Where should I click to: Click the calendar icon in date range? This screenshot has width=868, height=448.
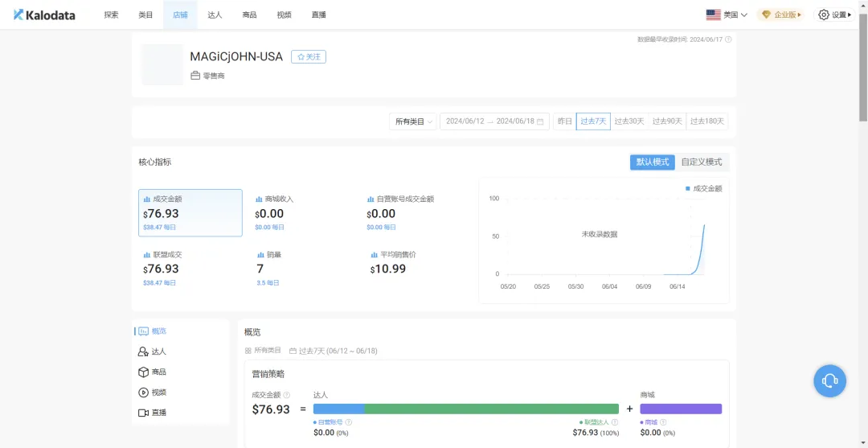tap(540, 121)
